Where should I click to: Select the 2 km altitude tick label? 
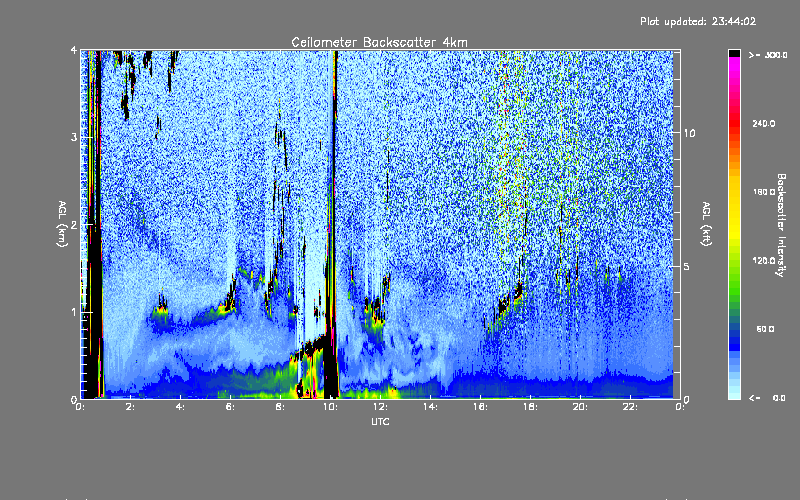tap(74, 225)
